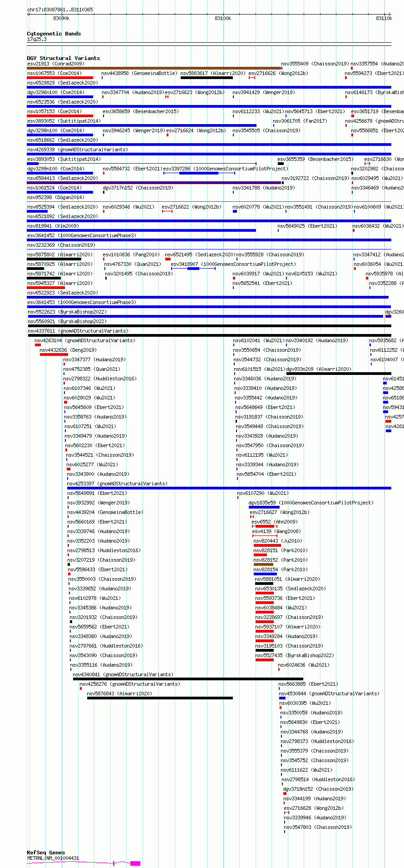Open nsv820443 (Ju2010) variant
Image resolution: width=404 pixels, height=868 pixels.
point(278,541)
